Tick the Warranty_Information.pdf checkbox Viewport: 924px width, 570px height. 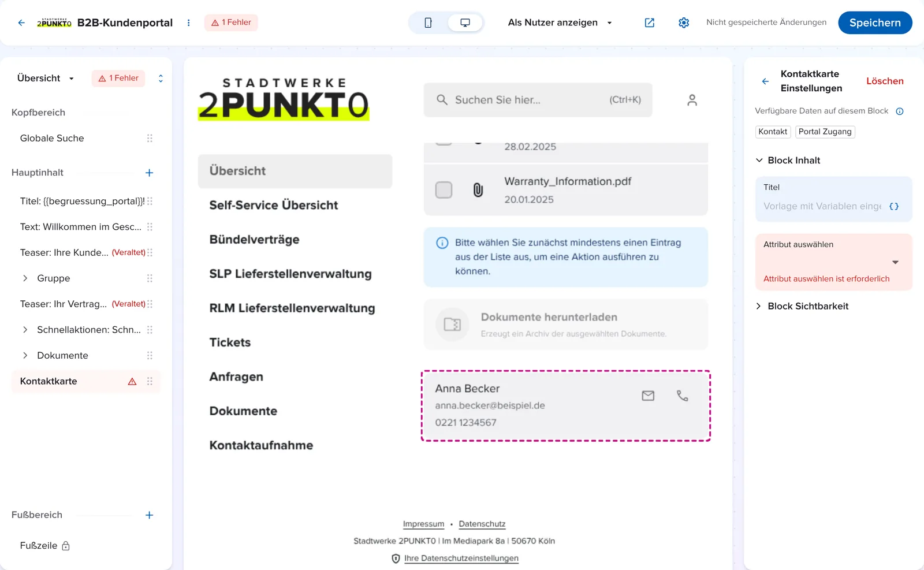pyautogui.click(x=444, y=190)
